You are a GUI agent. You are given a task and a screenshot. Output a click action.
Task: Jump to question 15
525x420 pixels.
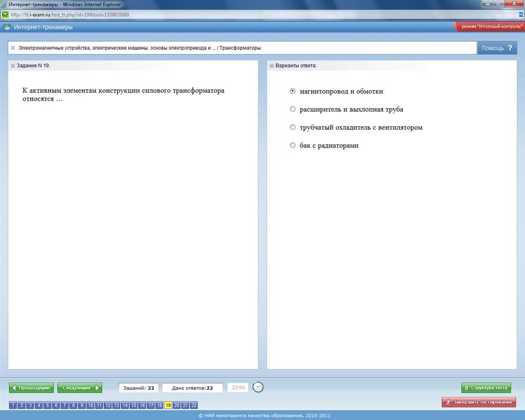click(133, 405)
